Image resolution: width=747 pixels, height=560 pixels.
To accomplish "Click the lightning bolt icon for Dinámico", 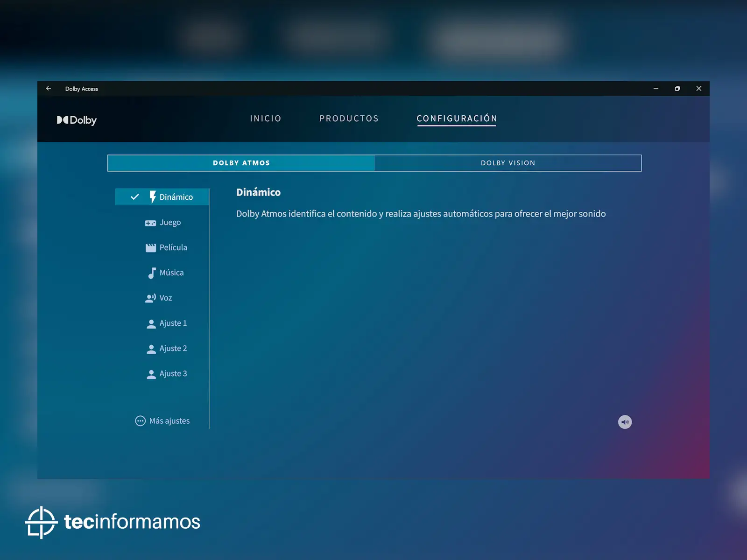I will pyautogui.click(x=152, y=197).
